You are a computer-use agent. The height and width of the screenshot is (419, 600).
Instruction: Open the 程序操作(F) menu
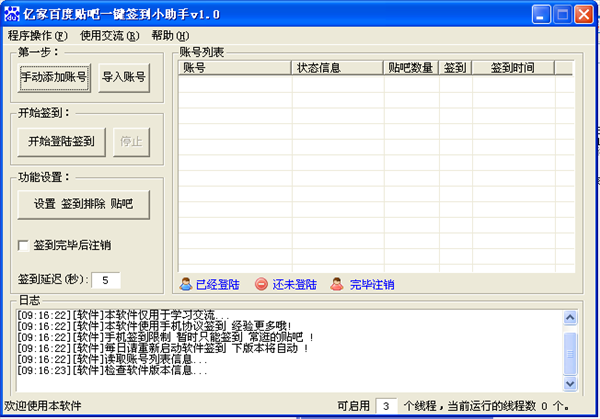click(x=38, y=36)
